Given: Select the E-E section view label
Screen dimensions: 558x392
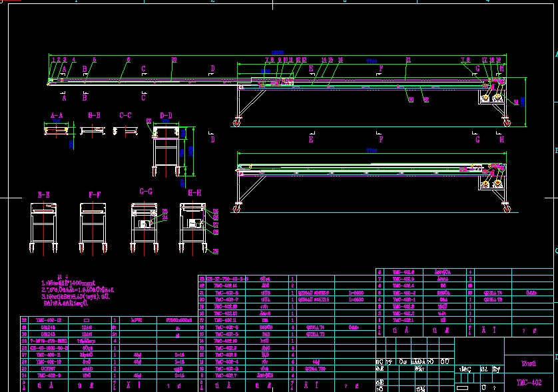Looking at the screenshot, I should click(x=44, y=194).
